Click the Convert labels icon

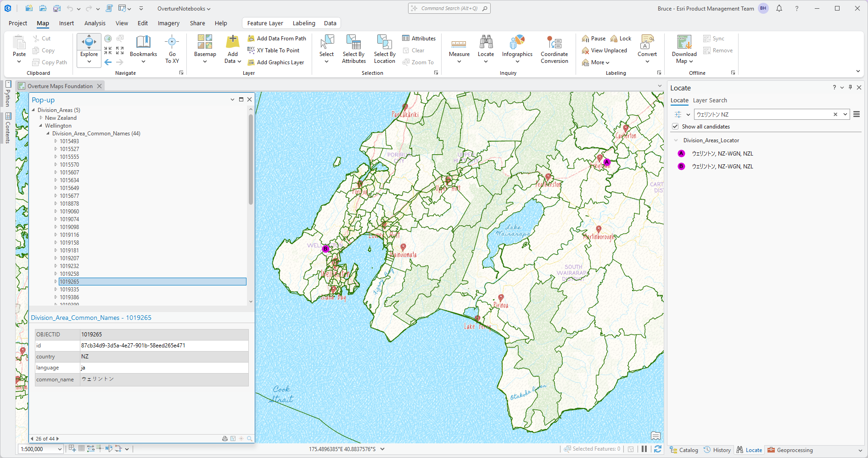(x=647, y=42)
